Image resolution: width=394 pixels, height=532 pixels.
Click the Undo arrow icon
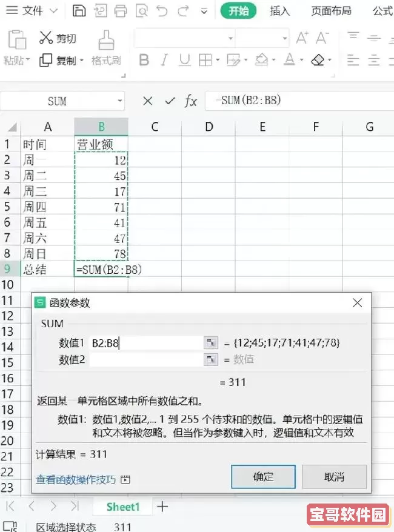pyautogui.click(x=162, y=11)
